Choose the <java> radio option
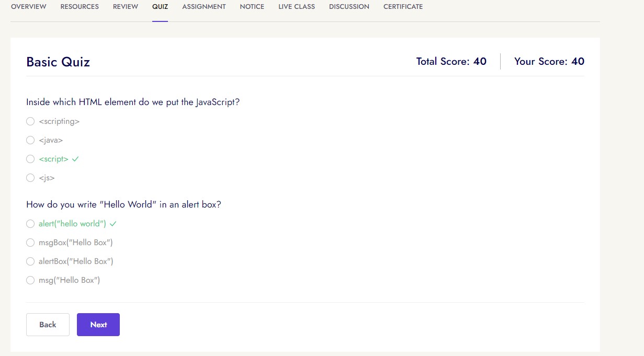This screenshot has height=356, width=644. [30, 140]
